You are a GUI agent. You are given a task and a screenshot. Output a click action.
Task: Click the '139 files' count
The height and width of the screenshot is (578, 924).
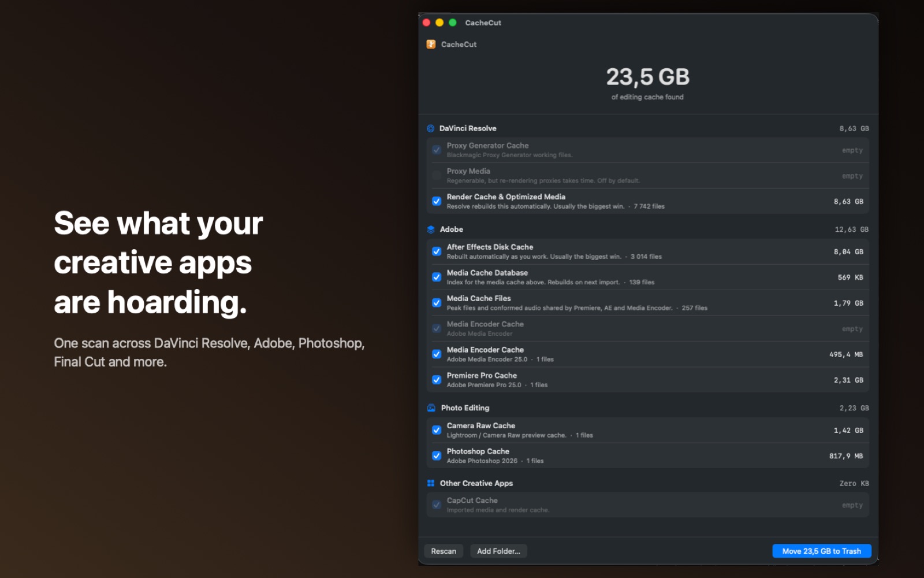[642, 283]
